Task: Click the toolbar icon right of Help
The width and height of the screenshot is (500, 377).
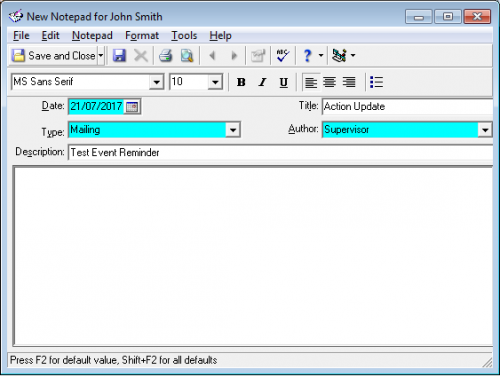Action: (x=339, y=55)
